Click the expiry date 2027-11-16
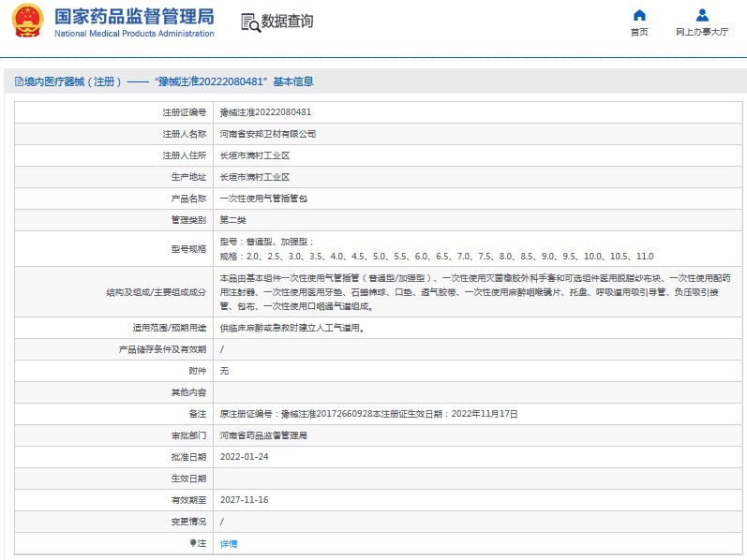 pos(244,500)
